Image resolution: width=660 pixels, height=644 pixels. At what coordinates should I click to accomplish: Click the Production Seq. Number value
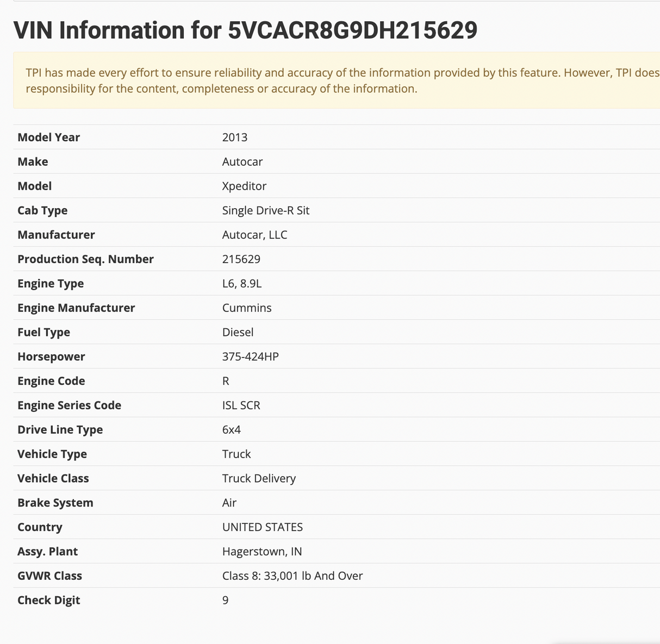point(241,259)
